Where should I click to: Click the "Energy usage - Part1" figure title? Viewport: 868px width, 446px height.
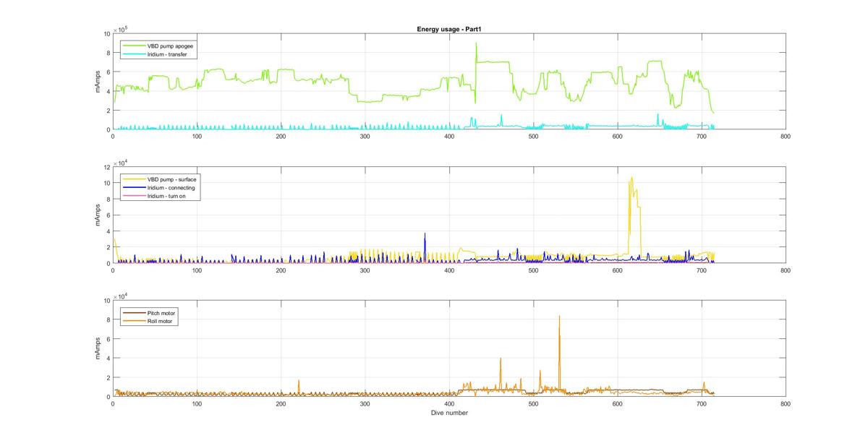(x=449, y=29)
